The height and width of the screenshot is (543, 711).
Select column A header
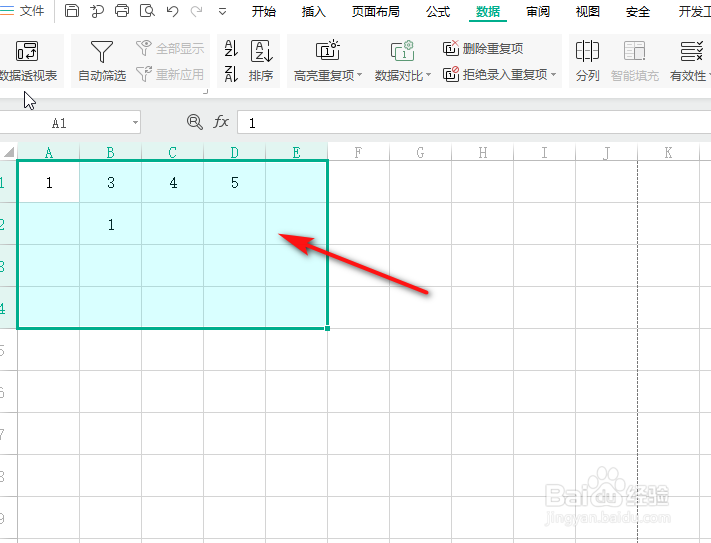tap(49, 153)
